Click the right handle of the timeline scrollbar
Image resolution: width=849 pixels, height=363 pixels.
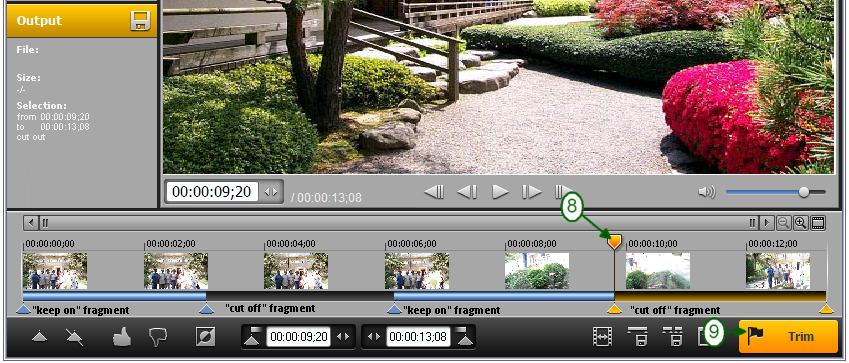pos(753,223)
